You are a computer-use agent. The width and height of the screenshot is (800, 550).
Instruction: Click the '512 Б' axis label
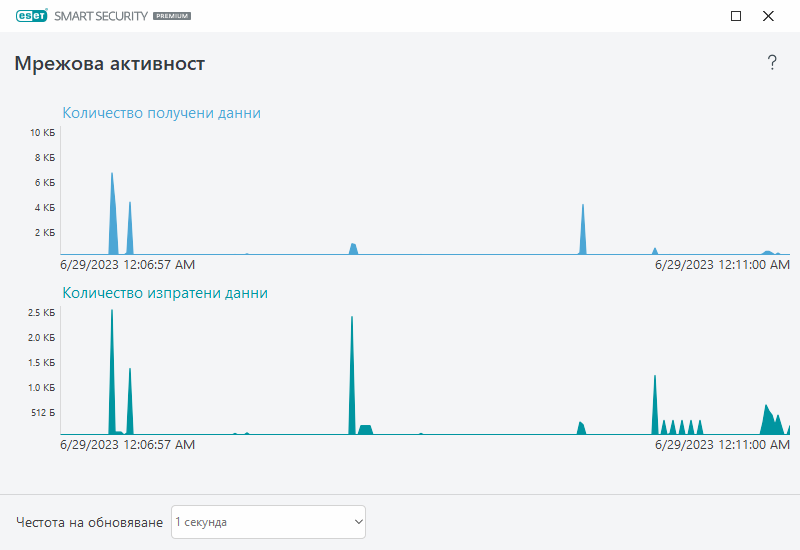43,412
